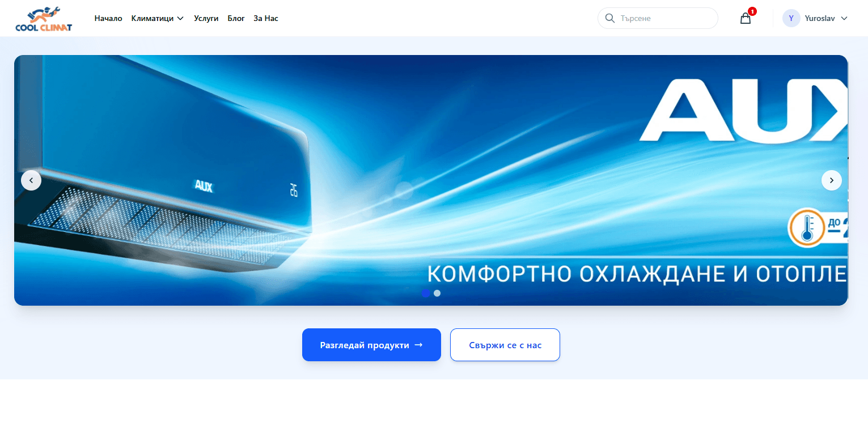Click the thermometer icon on the banner
This screenshot has width=868, height=448.
point(807,227)
